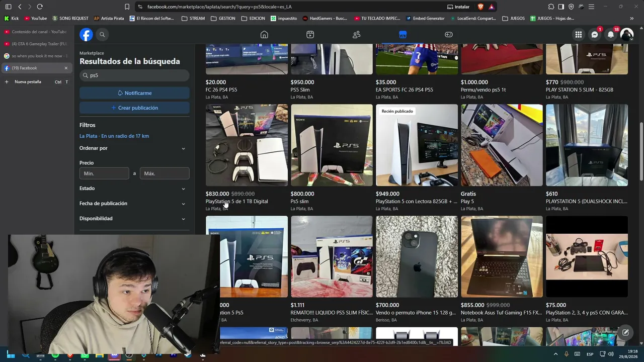Open the $800.000 Ps5 slim listing photo
644x362 pixels.
click(x=332, y=145)
